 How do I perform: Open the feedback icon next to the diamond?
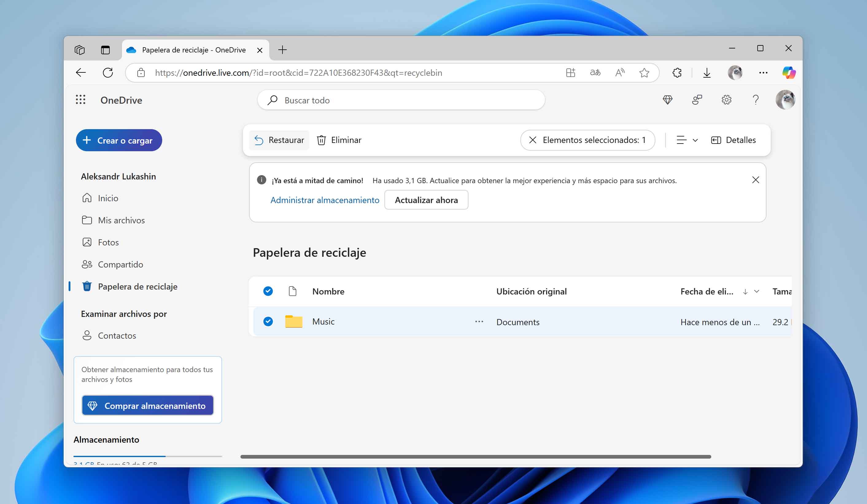(x=697, y=100)
